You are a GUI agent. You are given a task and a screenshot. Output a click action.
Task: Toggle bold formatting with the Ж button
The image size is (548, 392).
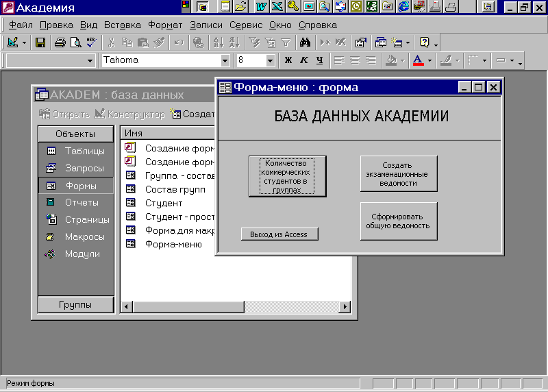(x=288, y=60)
